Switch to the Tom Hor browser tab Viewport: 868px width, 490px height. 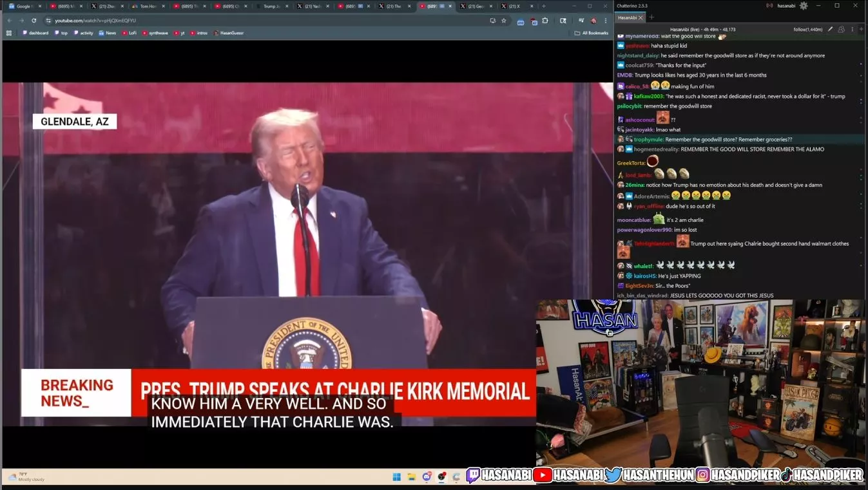(x=147, y=6)
